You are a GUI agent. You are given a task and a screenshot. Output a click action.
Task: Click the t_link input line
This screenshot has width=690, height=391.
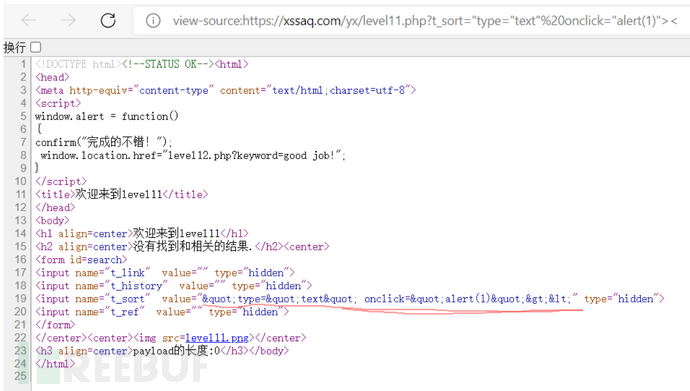(165, 273)
